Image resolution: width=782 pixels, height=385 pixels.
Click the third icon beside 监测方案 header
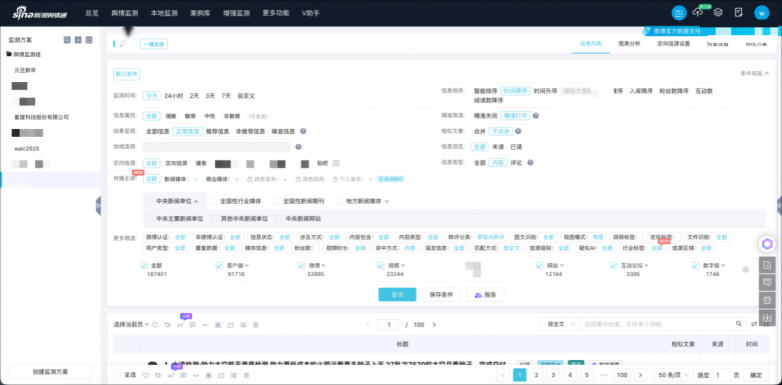pyautogui.click(x=89, y=40)
